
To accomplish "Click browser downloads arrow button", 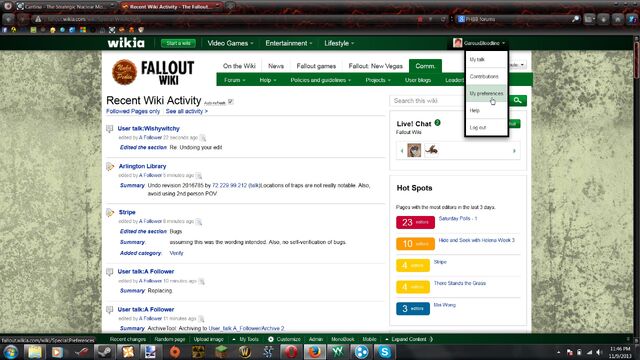I will tap(603, 19).
